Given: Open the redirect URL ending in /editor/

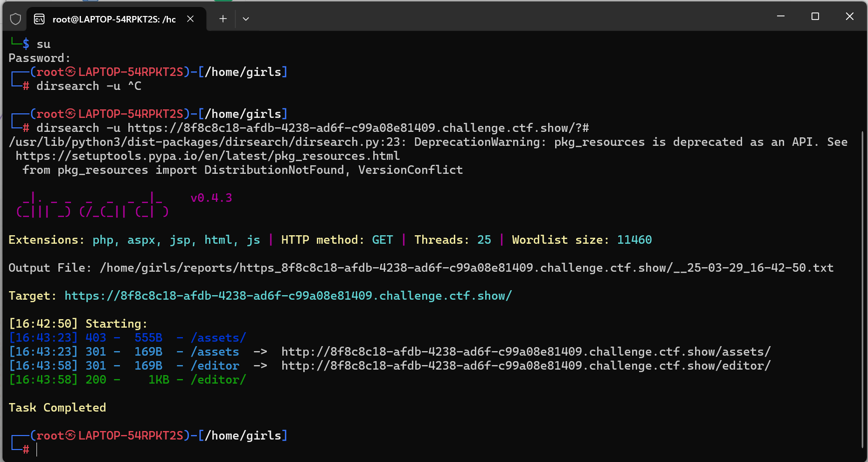Looking at the screenshot, I should (526, 366).
